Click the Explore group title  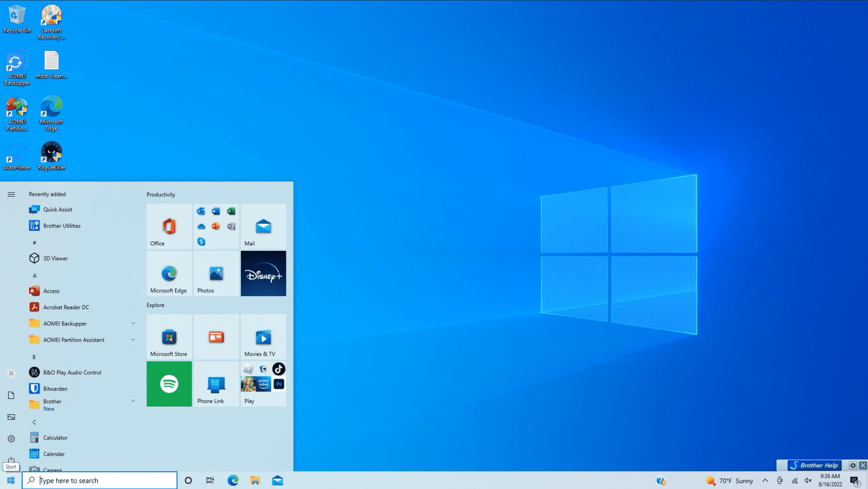pyautogui.click(x=155, y=305)
